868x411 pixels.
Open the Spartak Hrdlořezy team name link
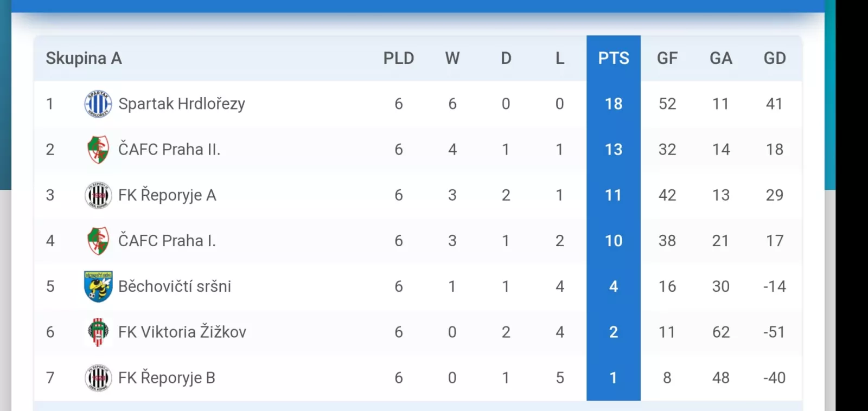coord(182,104)
